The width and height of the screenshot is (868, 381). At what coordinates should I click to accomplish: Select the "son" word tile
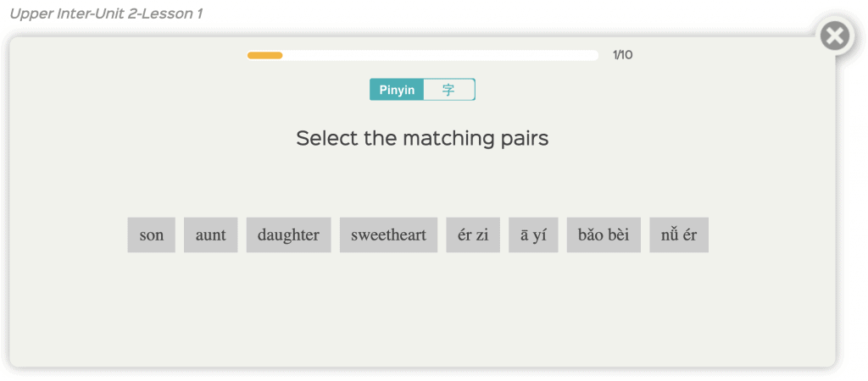point(151,235)
